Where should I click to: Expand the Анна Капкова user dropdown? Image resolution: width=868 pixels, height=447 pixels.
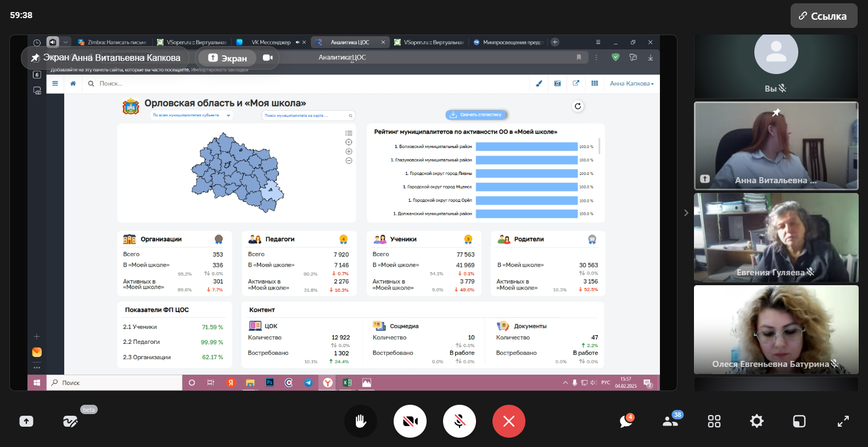(631, 83)
